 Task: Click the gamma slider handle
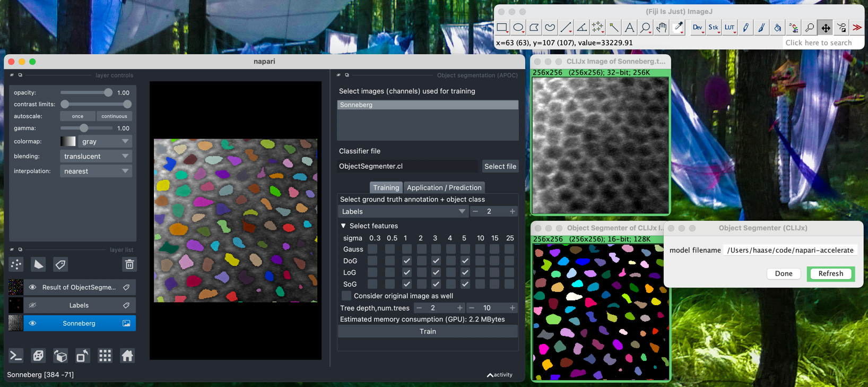(84, 128)
